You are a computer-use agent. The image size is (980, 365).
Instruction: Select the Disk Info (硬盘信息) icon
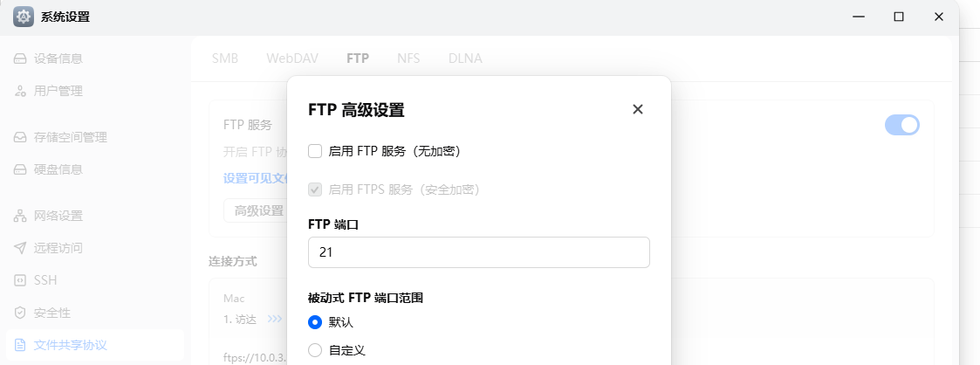[x=20, y=169]
